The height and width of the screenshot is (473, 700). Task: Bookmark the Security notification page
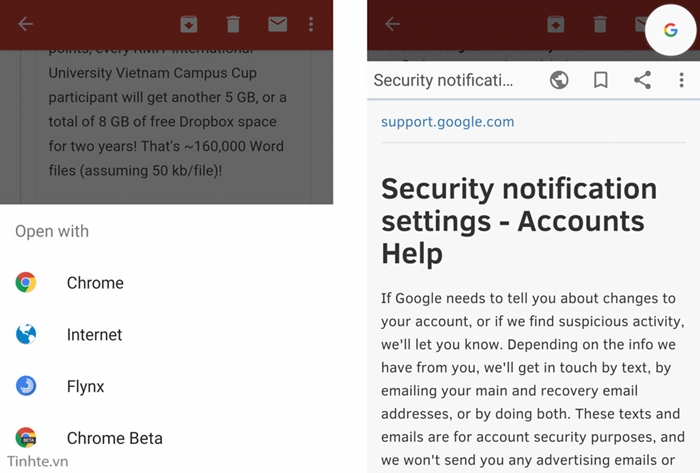[x=600, y=80]
